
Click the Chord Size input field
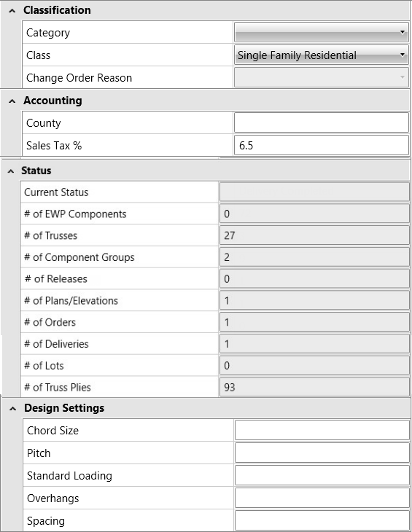click(322, 430)
